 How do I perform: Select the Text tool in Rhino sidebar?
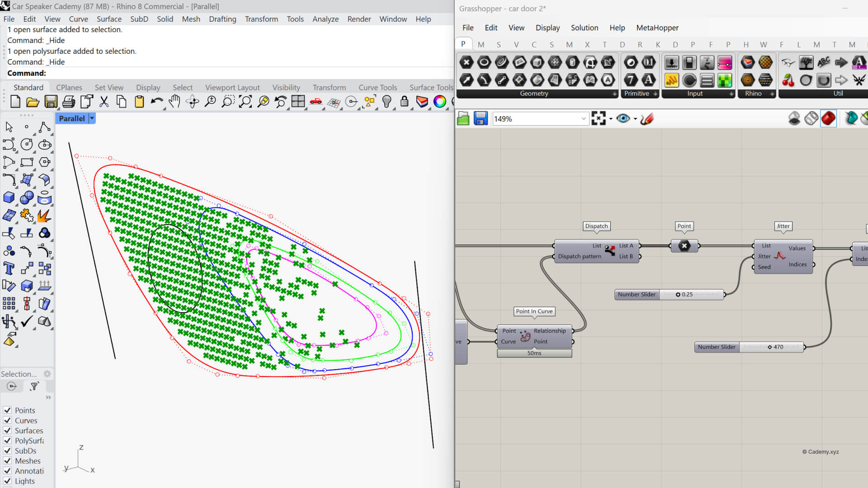[x=9, y=268]
